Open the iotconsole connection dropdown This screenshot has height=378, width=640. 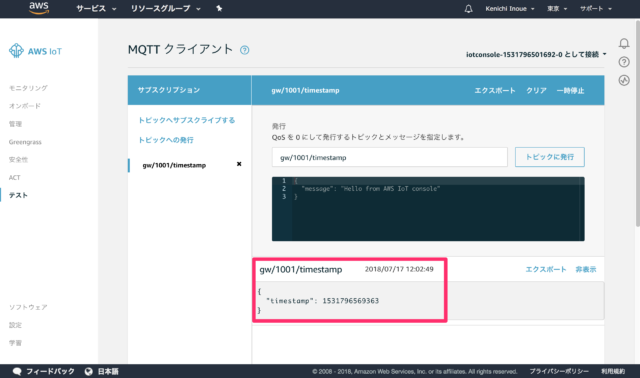click(x=536, y=54)
